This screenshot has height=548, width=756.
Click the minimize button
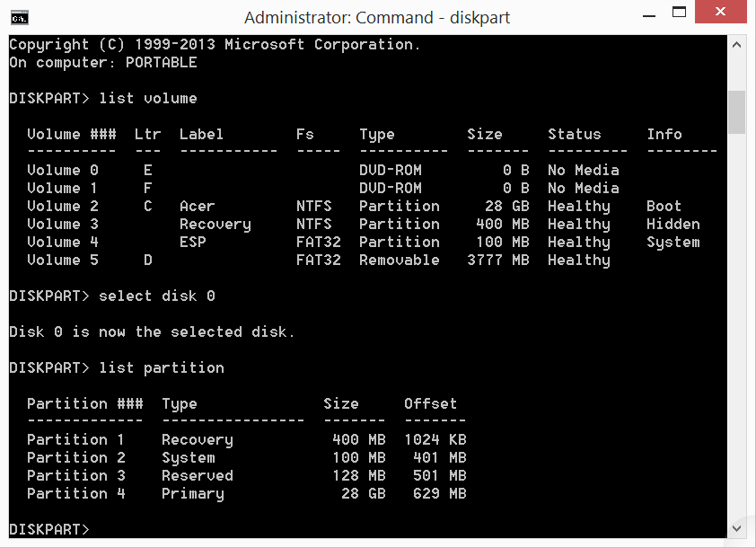[649, 14]
